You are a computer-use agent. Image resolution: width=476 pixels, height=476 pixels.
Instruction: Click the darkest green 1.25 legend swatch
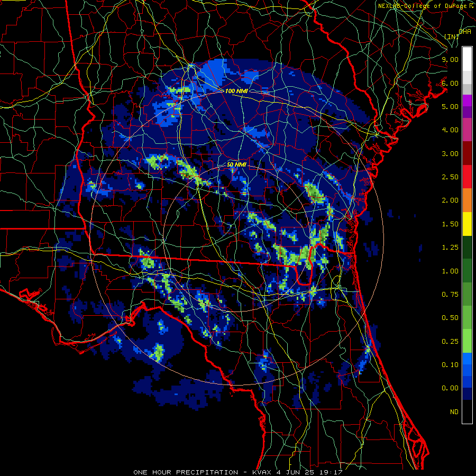467,247
